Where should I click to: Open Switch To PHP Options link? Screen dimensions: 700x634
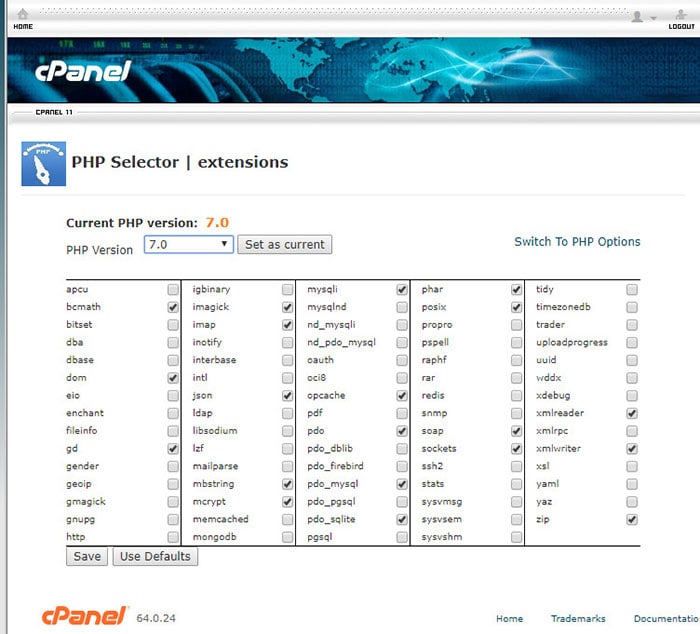tap(577, 242)
